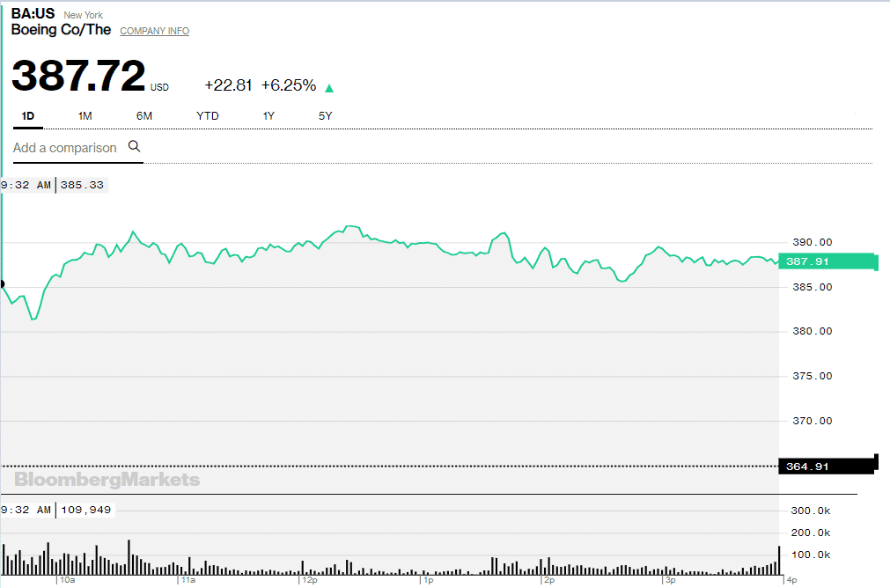890x588 pixels.
Task: Switch to the 1M time range tab
Action: [85, 116]
